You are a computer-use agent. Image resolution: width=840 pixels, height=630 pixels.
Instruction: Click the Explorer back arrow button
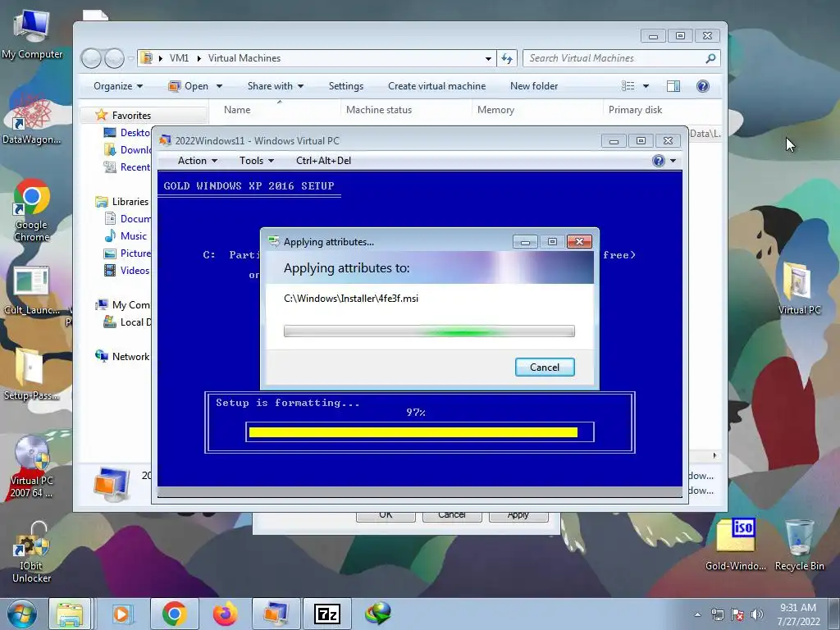pos(91,58)
